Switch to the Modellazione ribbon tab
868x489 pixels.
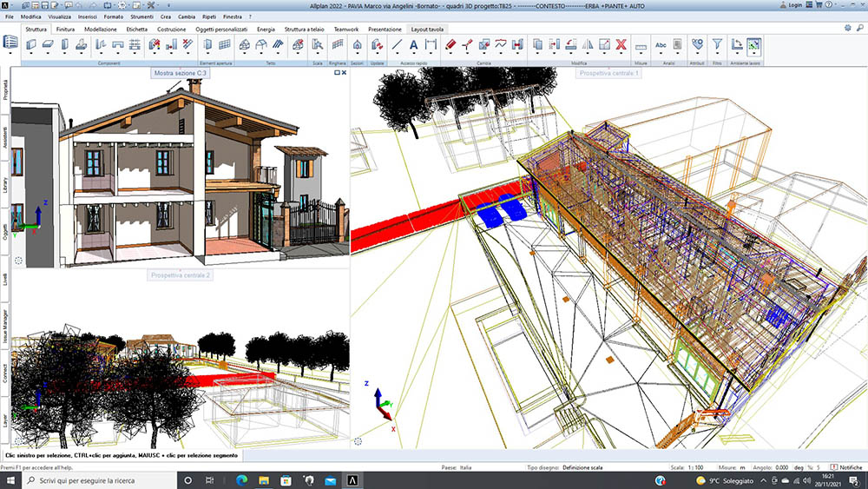point(101,29)
